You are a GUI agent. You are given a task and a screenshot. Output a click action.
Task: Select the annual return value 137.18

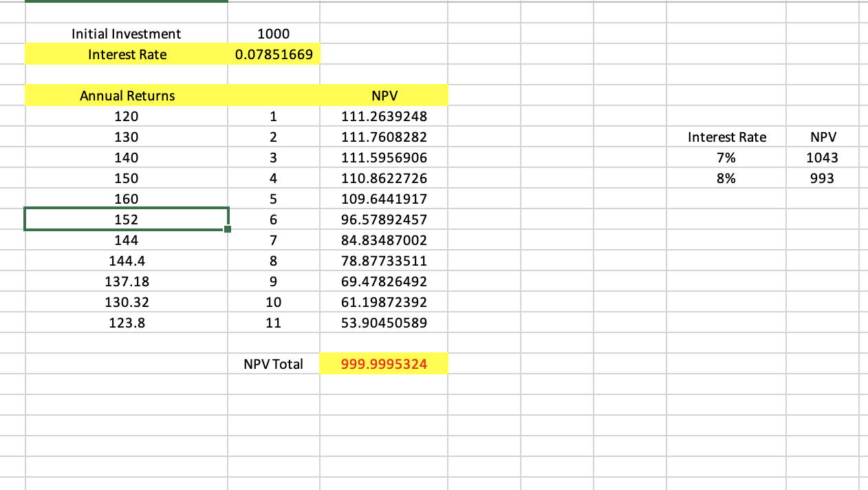point(127,281)
